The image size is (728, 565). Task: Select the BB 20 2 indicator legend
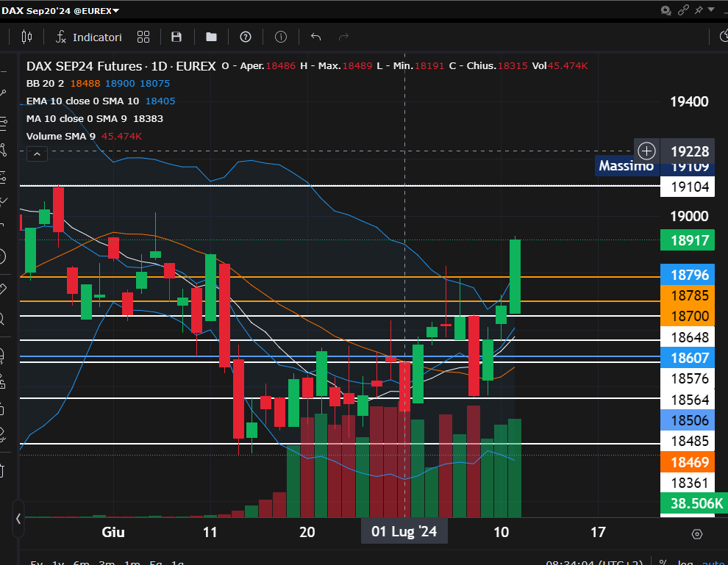[x=45, y=84]
